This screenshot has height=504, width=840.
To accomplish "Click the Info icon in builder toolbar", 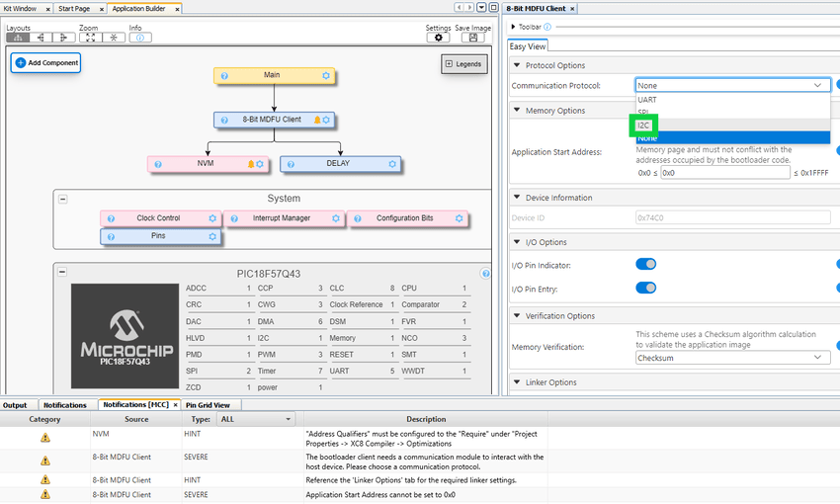I will coord(140,38).
